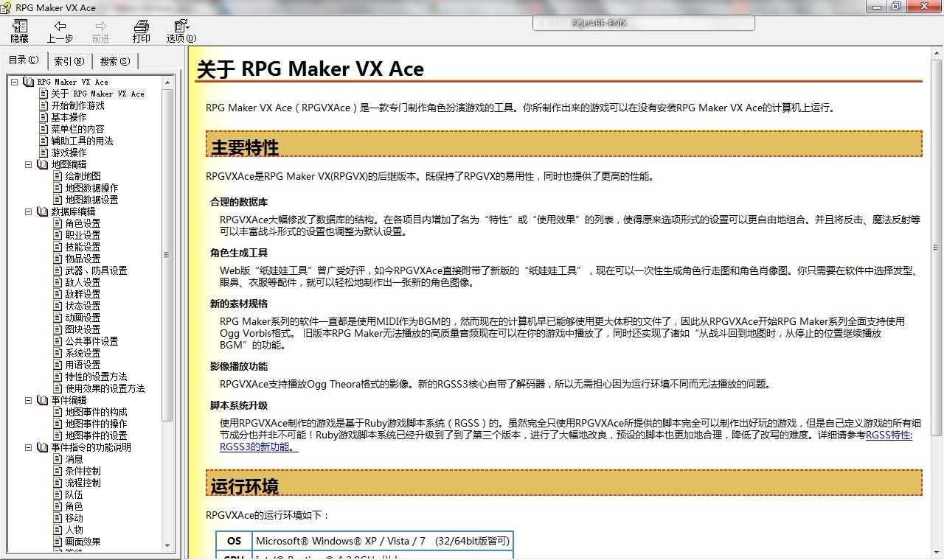Click the page icon beside 菜单栏的内容

pos(44,129)
